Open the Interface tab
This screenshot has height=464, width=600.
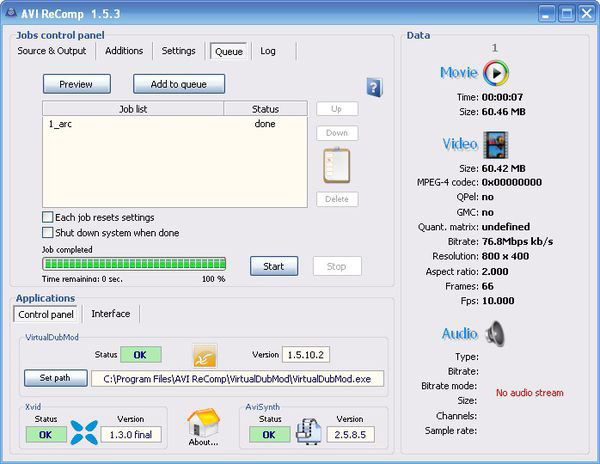[x=111, y=314]
